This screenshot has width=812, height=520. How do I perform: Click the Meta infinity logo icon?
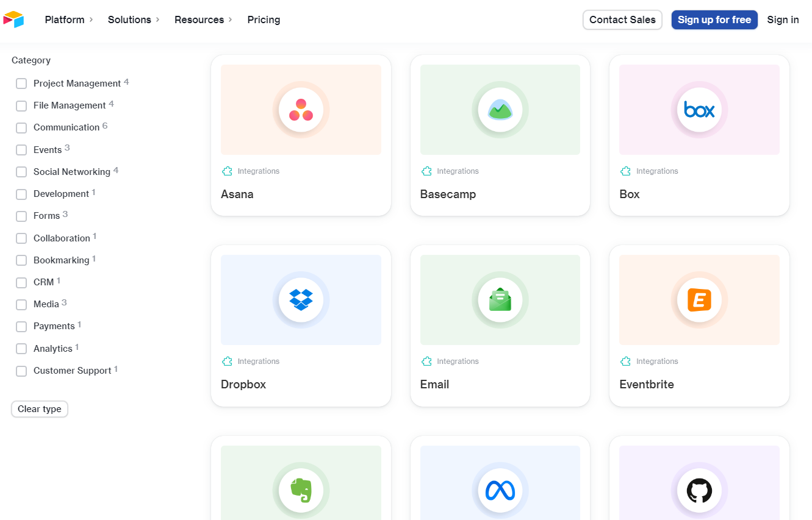pos(500,490)
